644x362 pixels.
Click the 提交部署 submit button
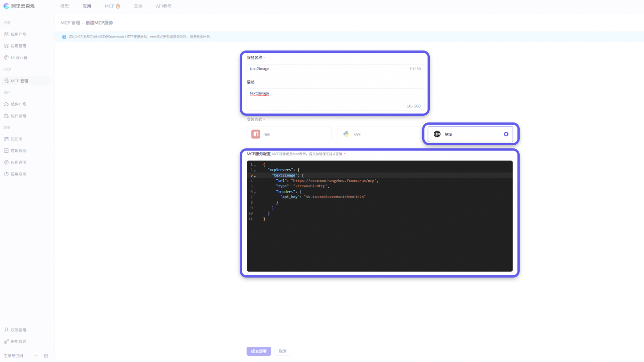[258, 351]
